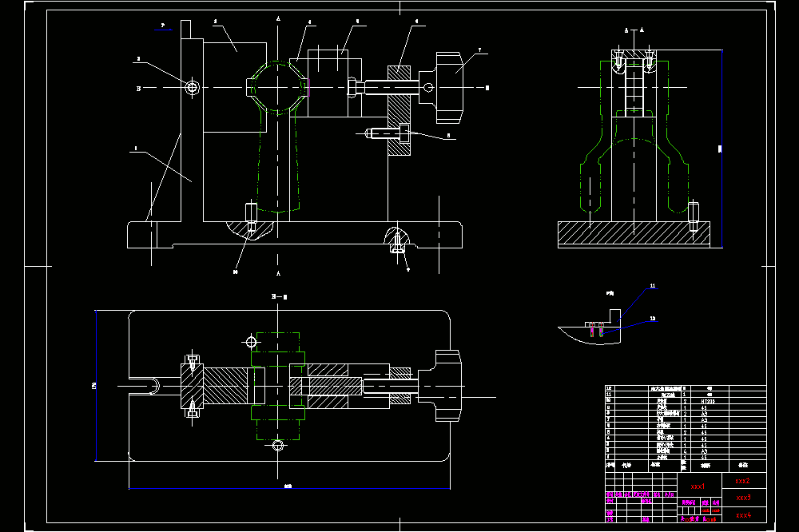This screenshot has width=799, height=532.
Task: Select the xxx4 text at bottom right
Action: pos(743,515)
